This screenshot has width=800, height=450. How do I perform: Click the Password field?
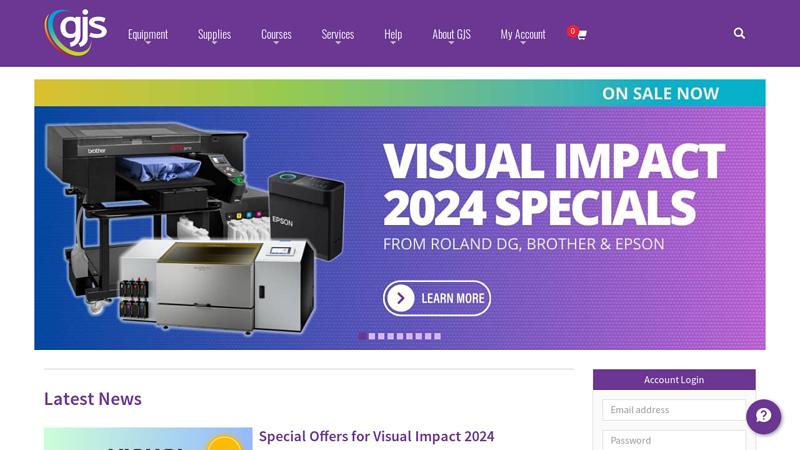673,440
